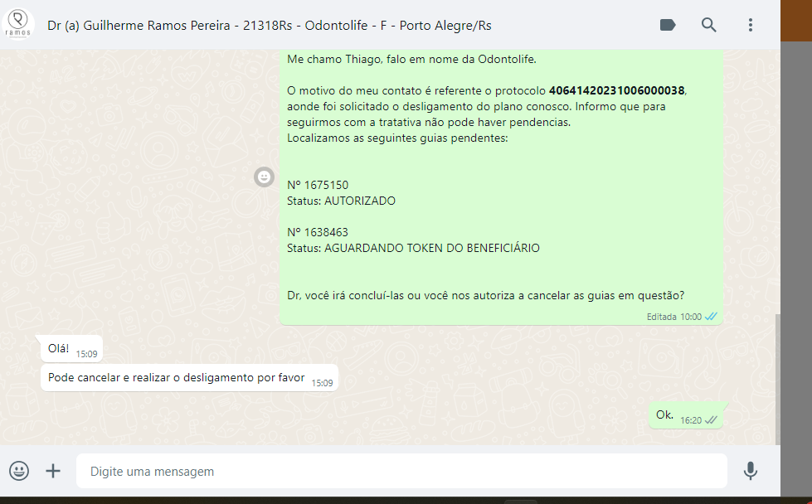The width and height of the screenshot is (812, 504).
Task: Start voice recording with microphone icon
Action: point(751,471)
